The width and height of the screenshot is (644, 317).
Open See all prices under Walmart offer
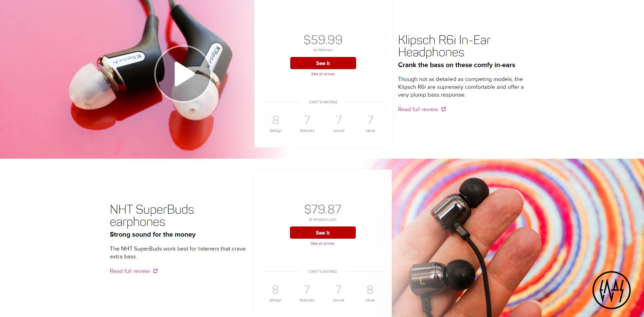(323, 74)
